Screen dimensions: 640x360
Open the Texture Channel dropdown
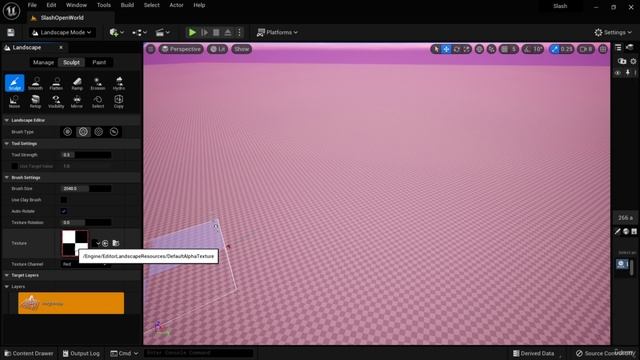pos(86,264)
